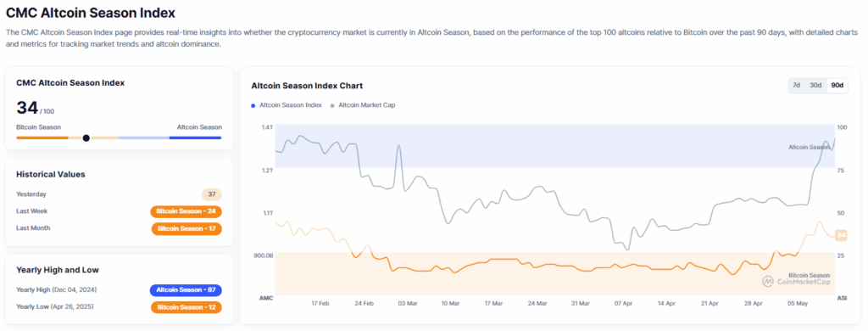Click the Altcoin Season Index Chart title

[x=307, y=86]
